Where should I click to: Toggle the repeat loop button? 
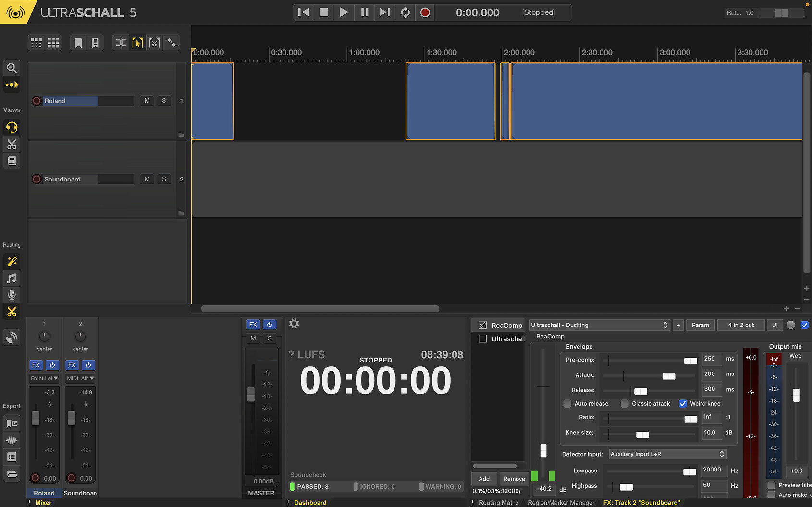[x=405, y=12]
